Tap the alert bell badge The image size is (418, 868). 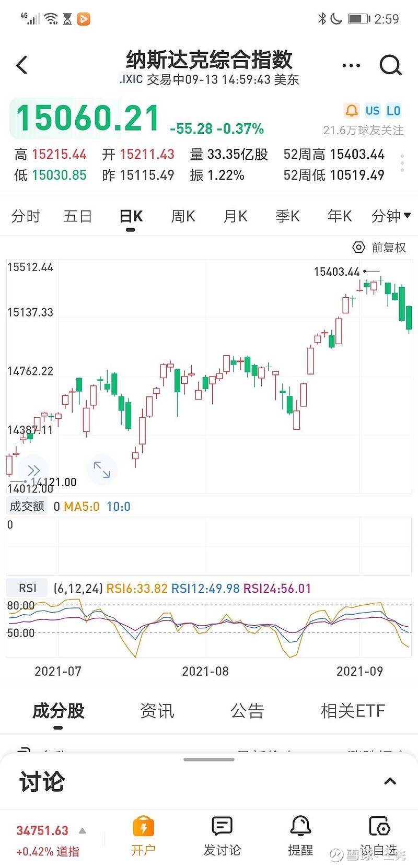(x=352, y=111)
